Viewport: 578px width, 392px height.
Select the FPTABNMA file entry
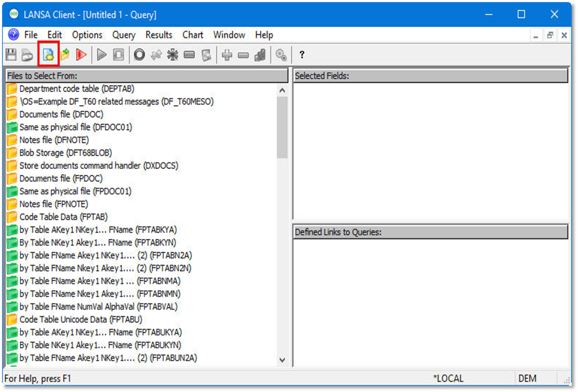(x=100, y=281)
